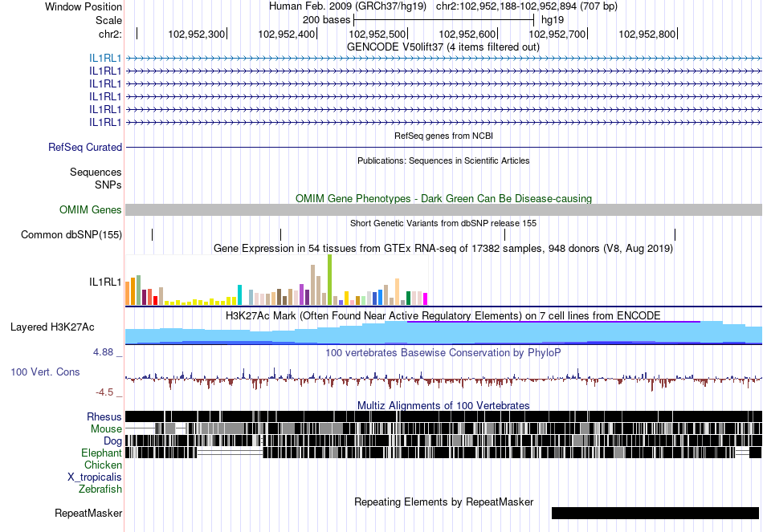Click the 'chr2:' ruler label

[x=110, y=34]
